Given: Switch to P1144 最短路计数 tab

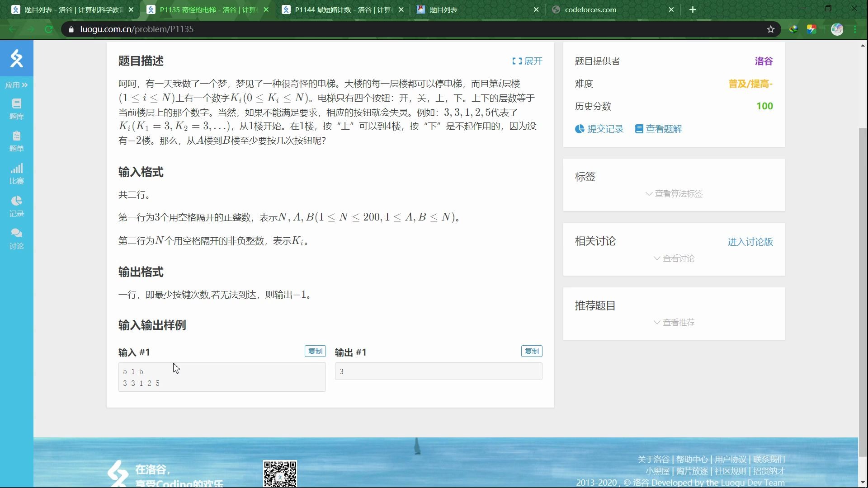Looking at the screenshot, I should [343, 9].
